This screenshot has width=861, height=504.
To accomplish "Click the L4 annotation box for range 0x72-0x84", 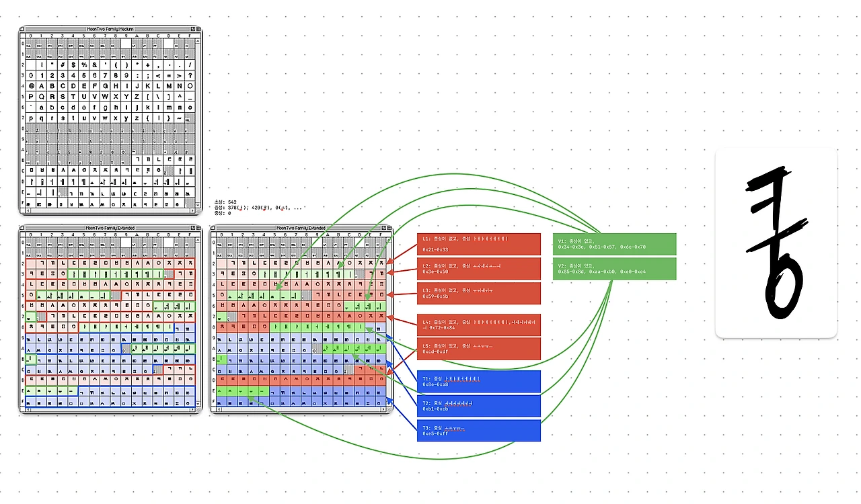I will click(478, 325).
